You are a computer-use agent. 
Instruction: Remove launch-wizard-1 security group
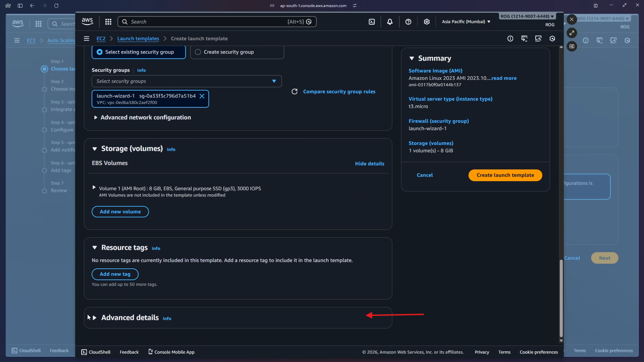click(202, 96)
